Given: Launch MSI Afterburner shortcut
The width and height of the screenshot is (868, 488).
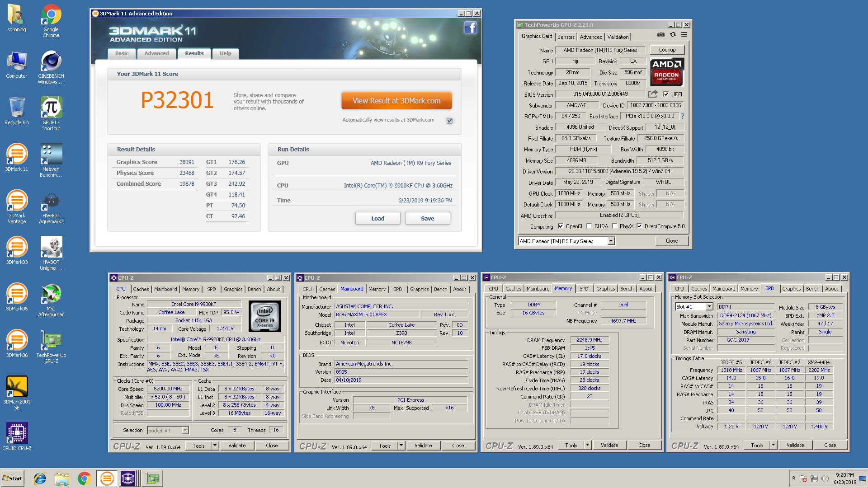Looking at the screenshot, I should [x=51, y=300].
